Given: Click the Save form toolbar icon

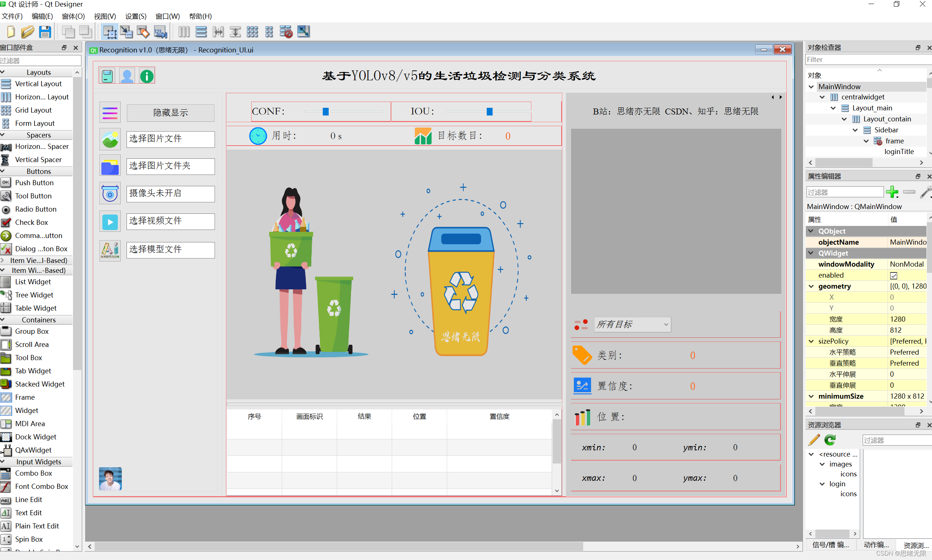Looking at the screenshot, I should [45, 32].
